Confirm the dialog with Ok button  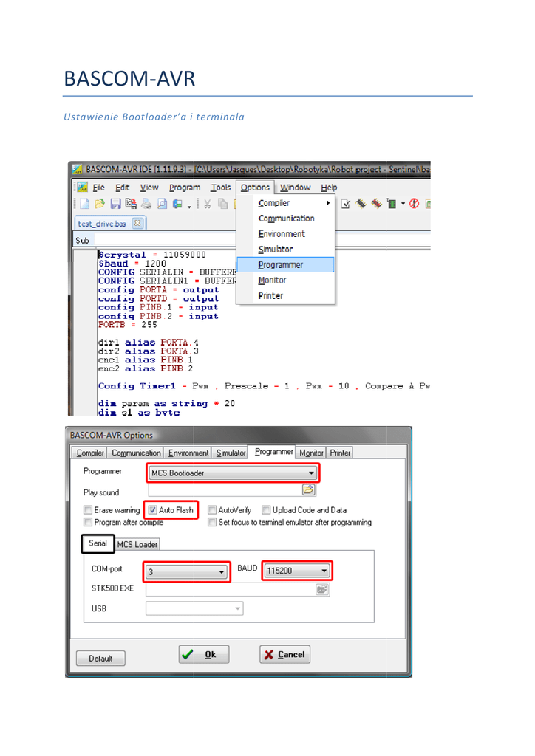[x=204, y=654]
